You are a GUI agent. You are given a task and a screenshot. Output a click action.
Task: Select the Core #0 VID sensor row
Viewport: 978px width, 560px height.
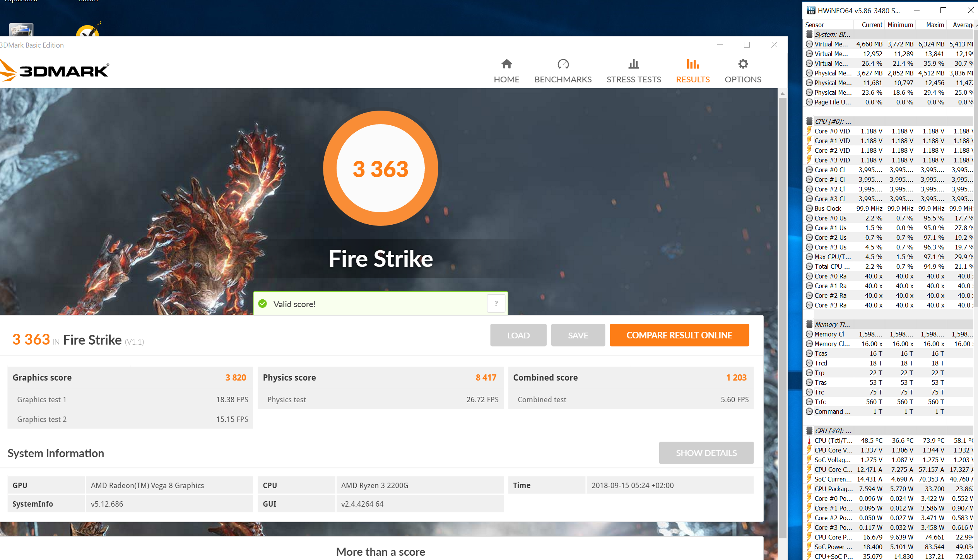(832, 131)
